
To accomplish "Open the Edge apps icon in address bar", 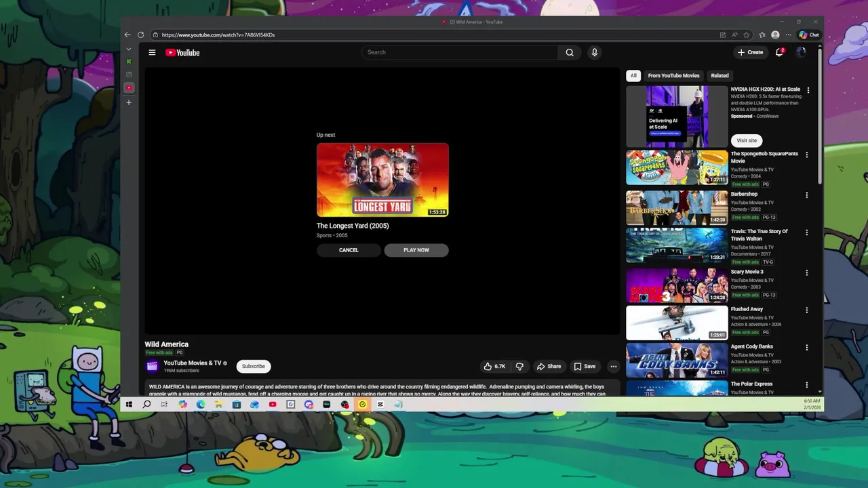I will click(723, 35).
